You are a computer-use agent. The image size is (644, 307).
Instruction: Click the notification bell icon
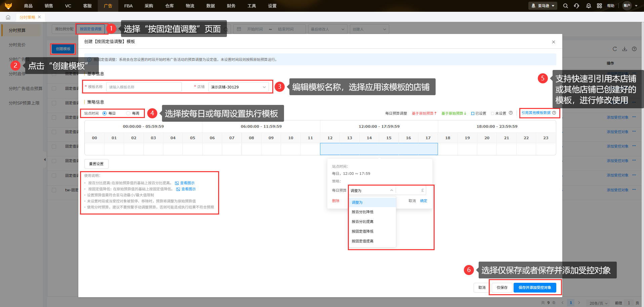point(588,6)
